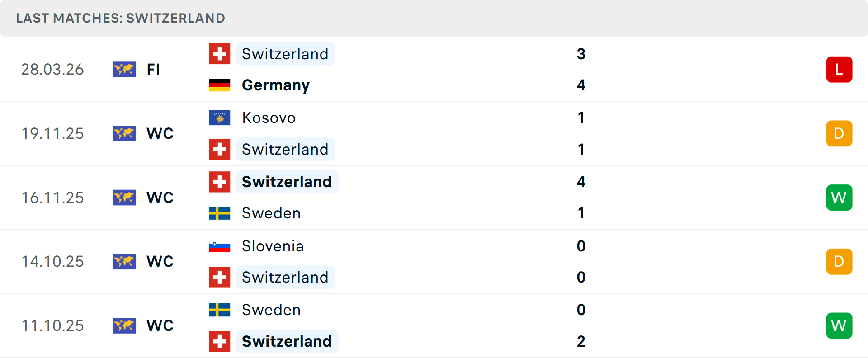Viewport: 868px width, 358px height.
Task: Click the WC label for 19.11.25 match
Action: tap(160, 133)
